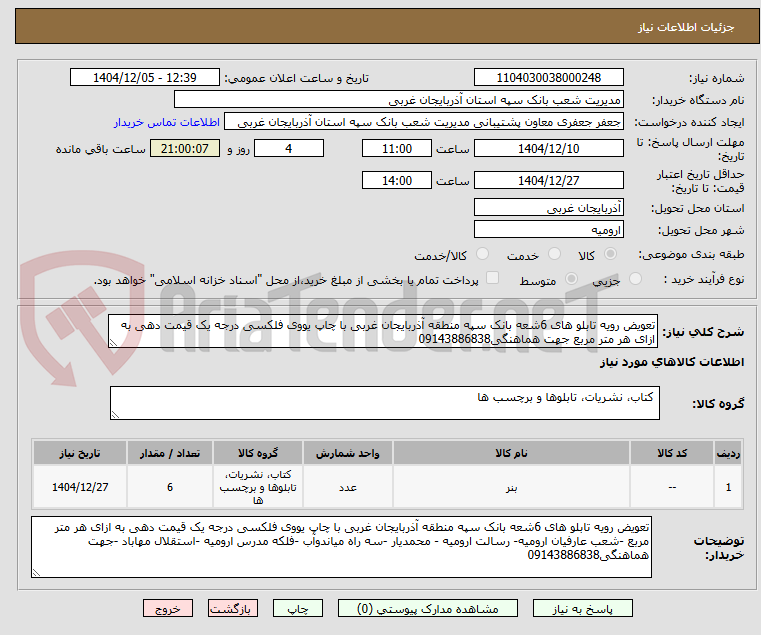This screenshot has height=635, width=761.
Task: Click the نام کالا column header
Action: coord(511,453)
